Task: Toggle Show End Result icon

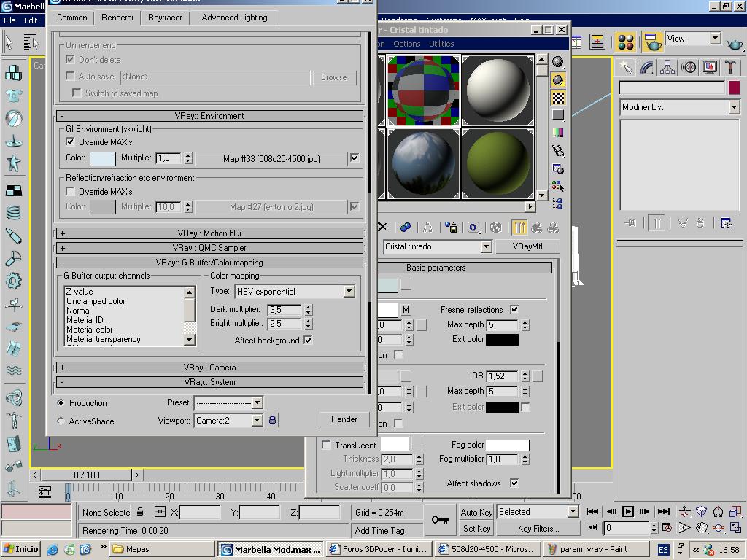Action: pos(519,227)
